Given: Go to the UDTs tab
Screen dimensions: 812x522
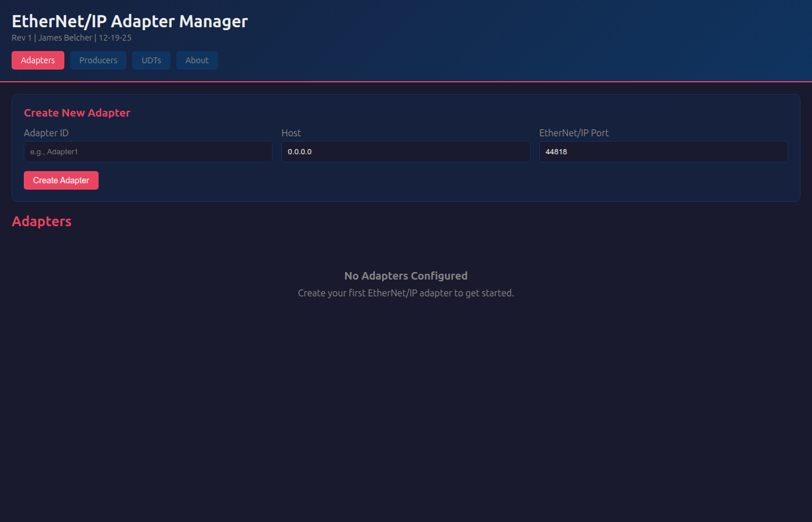Looking at the screenshot, I should (x=151, y=60).
